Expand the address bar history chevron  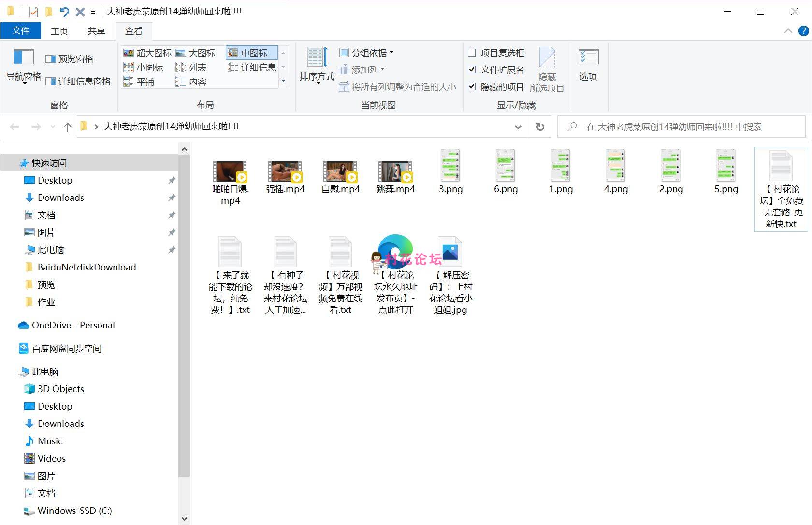click(x=518, y=127)
